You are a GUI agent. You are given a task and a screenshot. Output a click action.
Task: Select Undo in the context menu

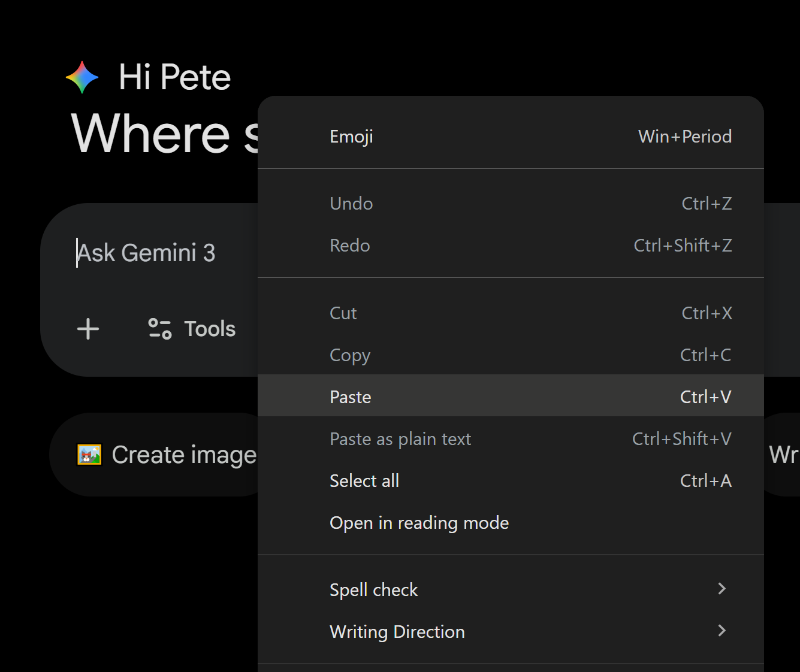352,204
